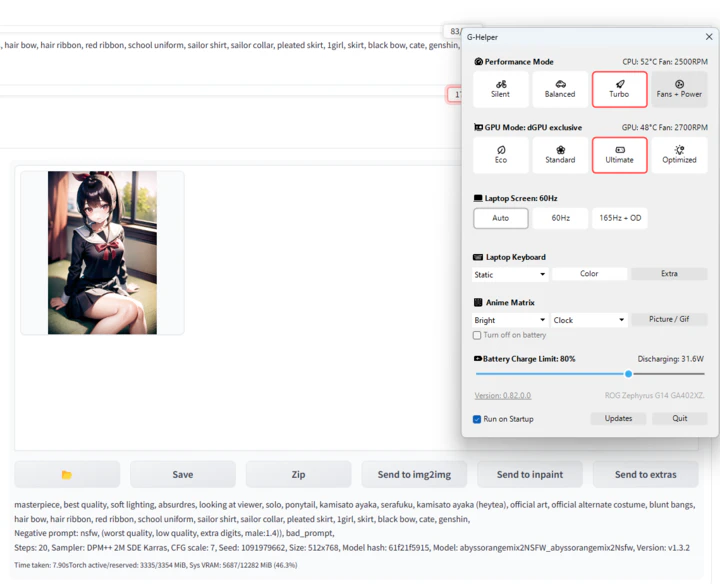Open output folder with folder icon button

click(x=67, y=474)
